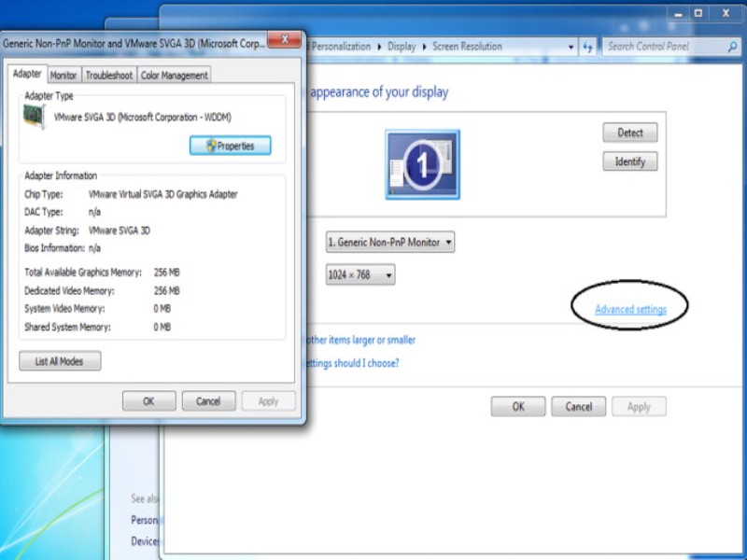
Task: Click the Dedicated Video Memory 256 MB value
Action: [167, 290]
